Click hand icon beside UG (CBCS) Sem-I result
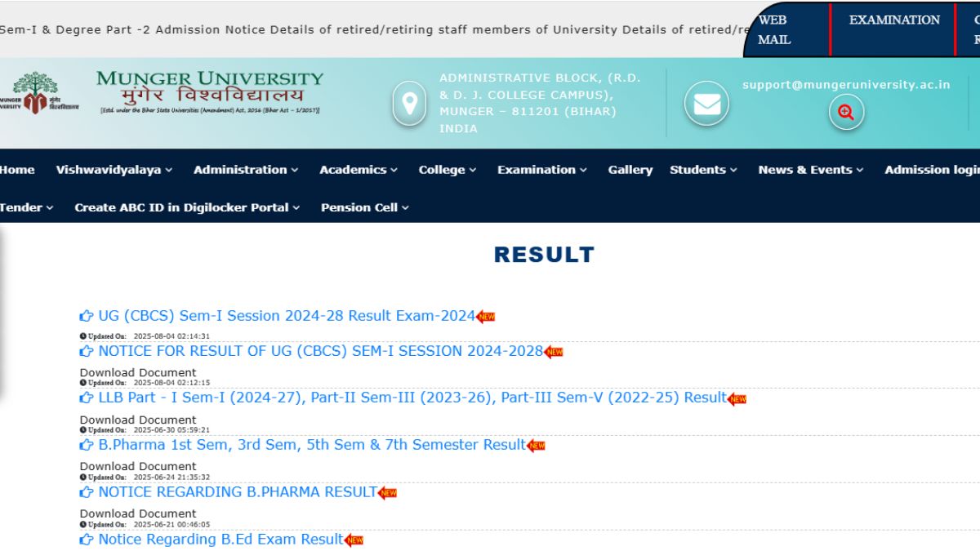The image size is (980, 551). [x=87, y=316]
